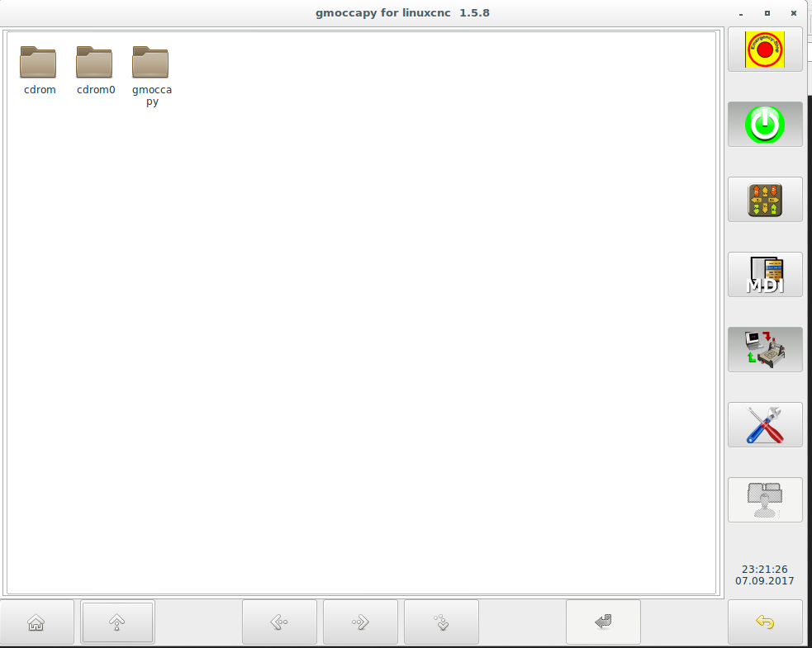The height and width of the screenshot is (648, 812).
Task: Select the gmoccapy folder
Action: 151,76
